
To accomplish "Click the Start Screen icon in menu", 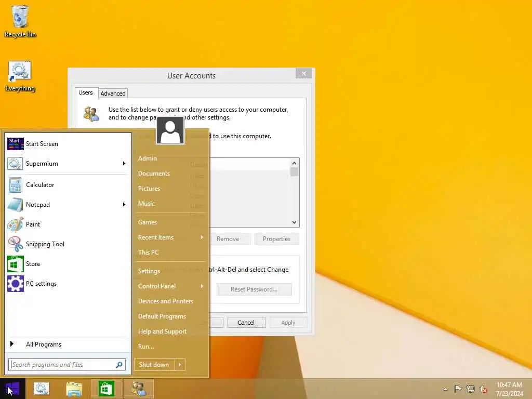I will pos(15,144).
